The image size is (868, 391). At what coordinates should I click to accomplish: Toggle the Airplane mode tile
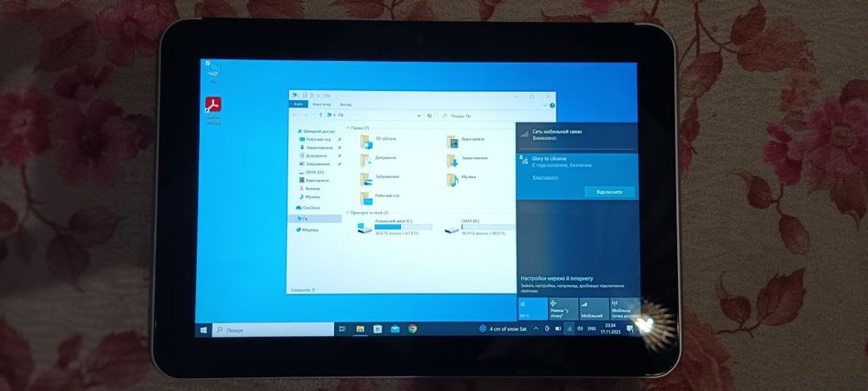click(x=563, y=309)
